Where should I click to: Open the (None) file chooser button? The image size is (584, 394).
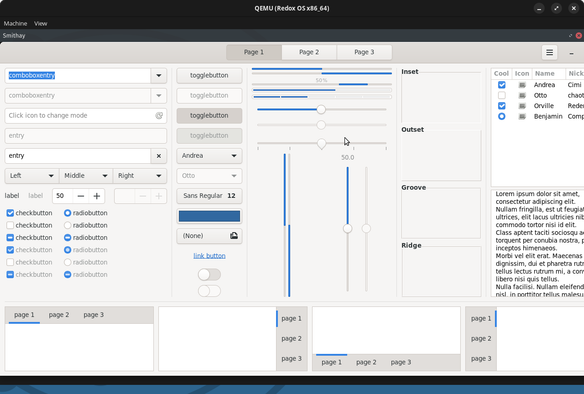click(x=209, y=236)
